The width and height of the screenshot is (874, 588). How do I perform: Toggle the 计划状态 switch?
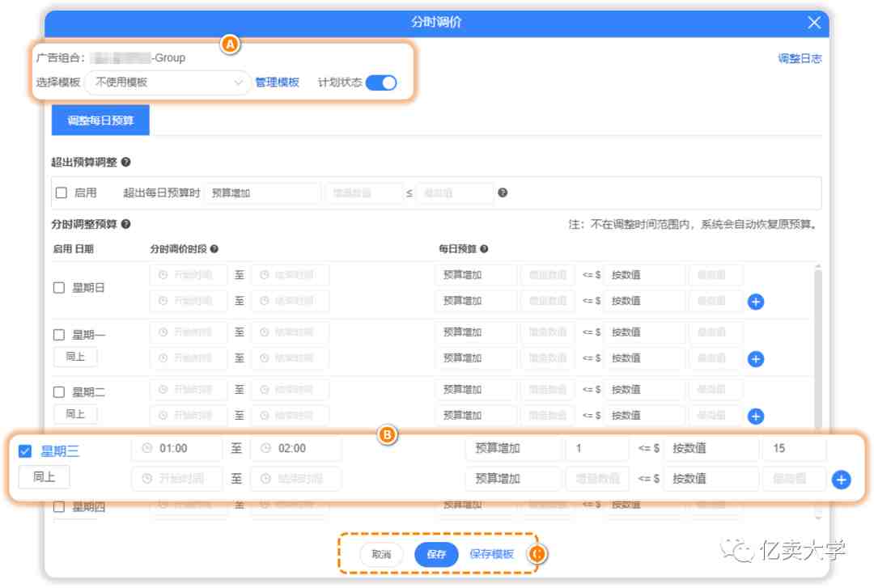point(381,82)
